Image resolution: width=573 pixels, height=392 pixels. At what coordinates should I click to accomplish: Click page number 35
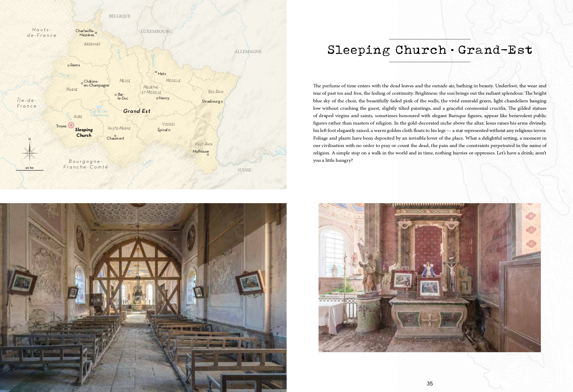pos(430,383)
